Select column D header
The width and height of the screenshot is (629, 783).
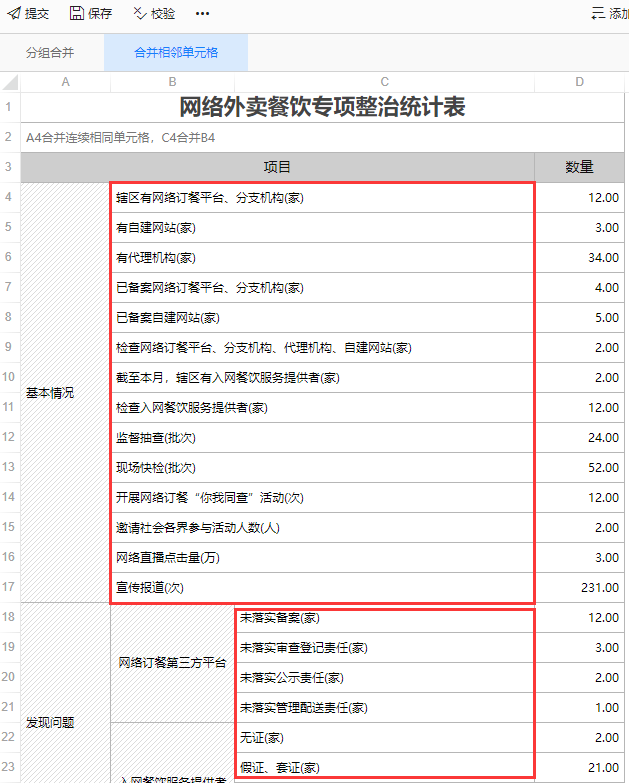(580, 82)
